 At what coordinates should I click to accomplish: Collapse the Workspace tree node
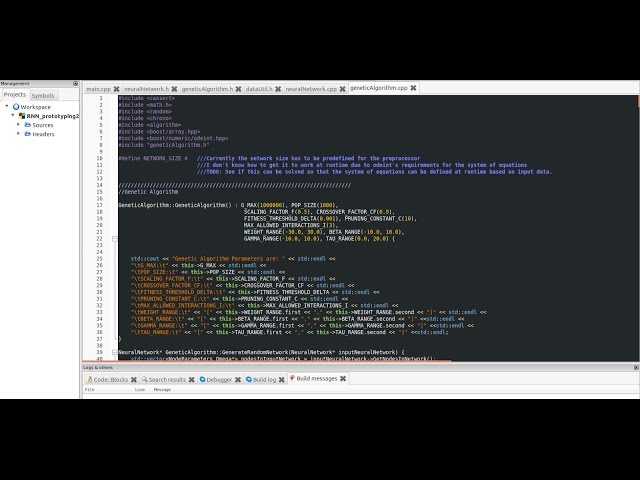tap(7, 106)
